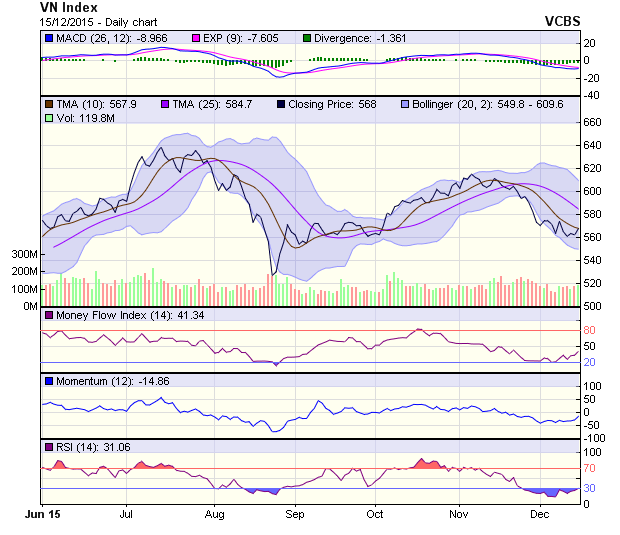This screenshot has width=620, height=535.
Task: Select the Oct label on time axis
Action: pyautogui.click(x=375, y=514)
